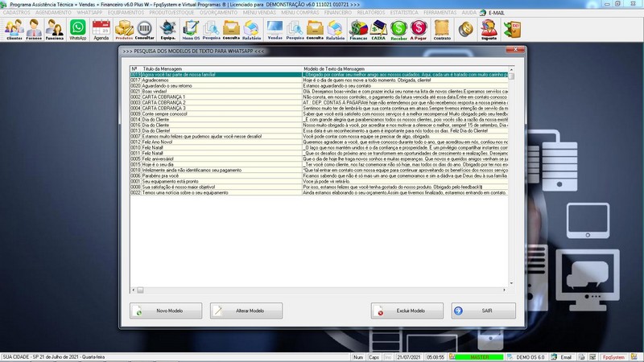This screenshot has width=644, height=362.
Task: Open the PRODUTO/ESTOQUE menu
Action: coord(171,13)
